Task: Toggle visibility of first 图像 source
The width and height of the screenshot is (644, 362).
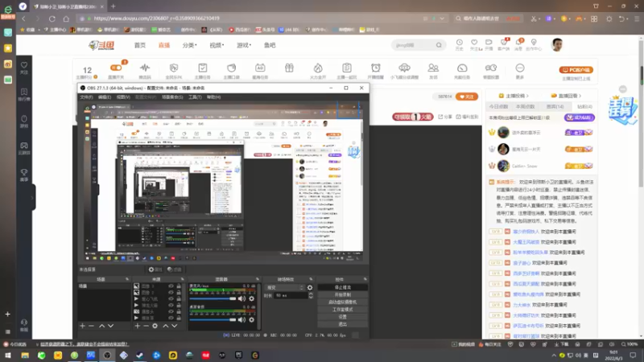Action: 171,286
